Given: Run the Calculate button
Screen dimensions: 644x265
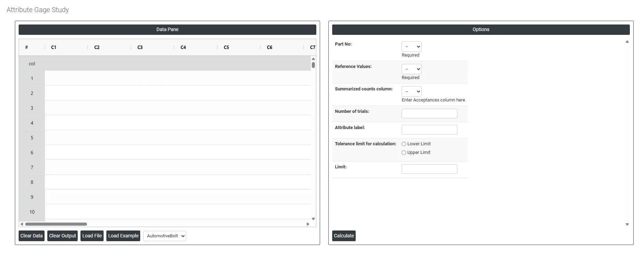Looking at the screenshot, I should pos(344,236).
